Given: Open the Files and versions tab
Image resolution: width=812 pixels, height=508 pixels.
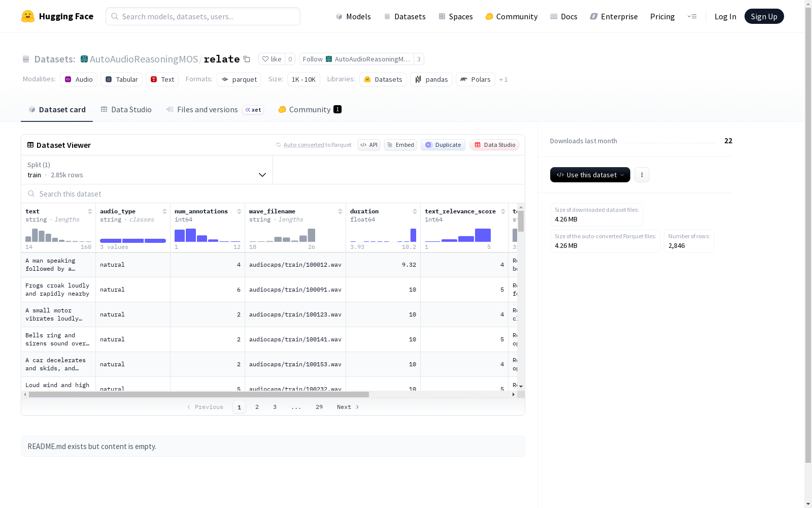Looking at the screenshot, I should point(215,110).
